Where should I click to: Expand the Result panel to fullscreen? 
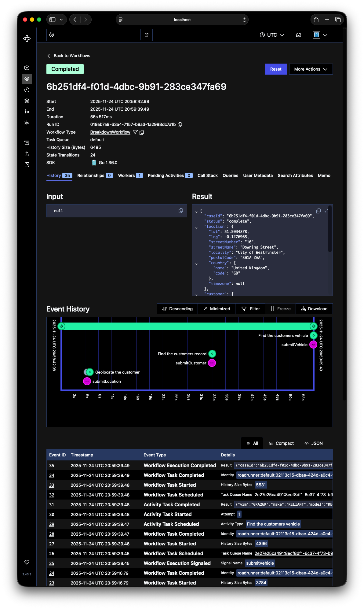[x=326, y=211]
